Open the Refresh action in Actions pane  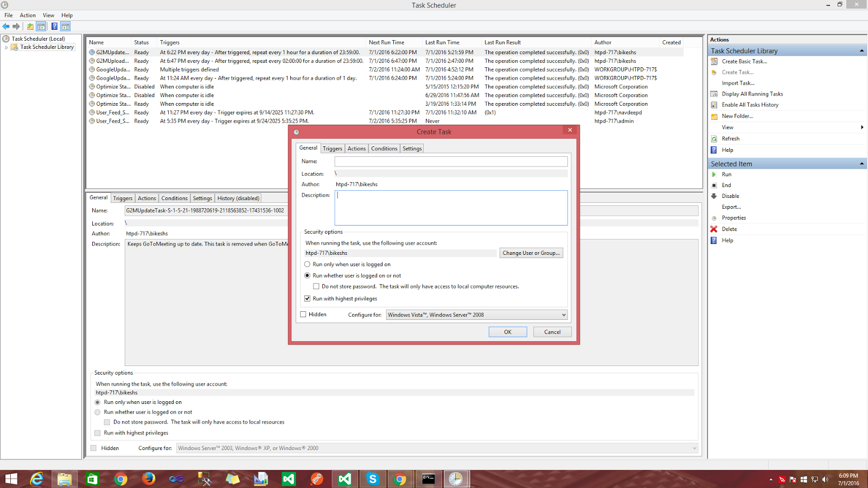(x=730, y=138)
